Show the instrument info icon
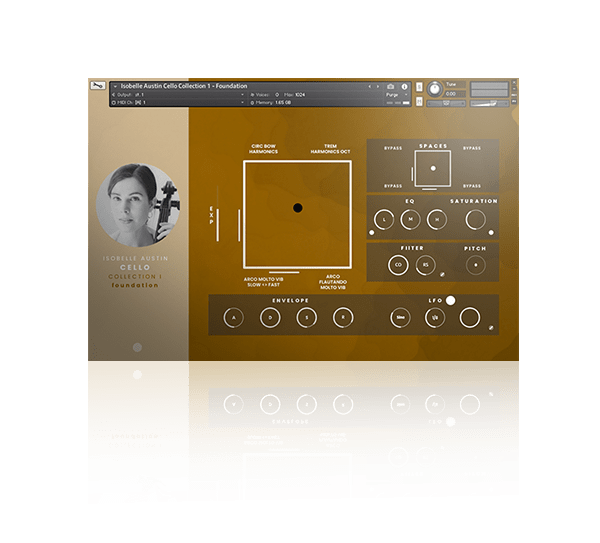The width and height of the screenshot is (600, 543). point(404,86)
